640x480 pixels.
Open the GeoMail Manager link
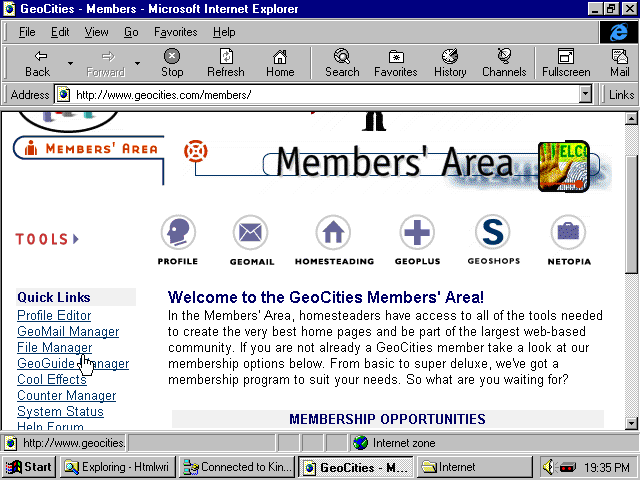click(x=68, y=331)
